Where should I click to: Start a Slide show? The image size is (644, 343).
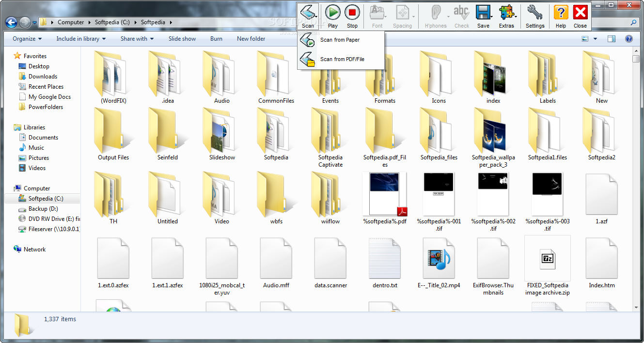(182, 39)
